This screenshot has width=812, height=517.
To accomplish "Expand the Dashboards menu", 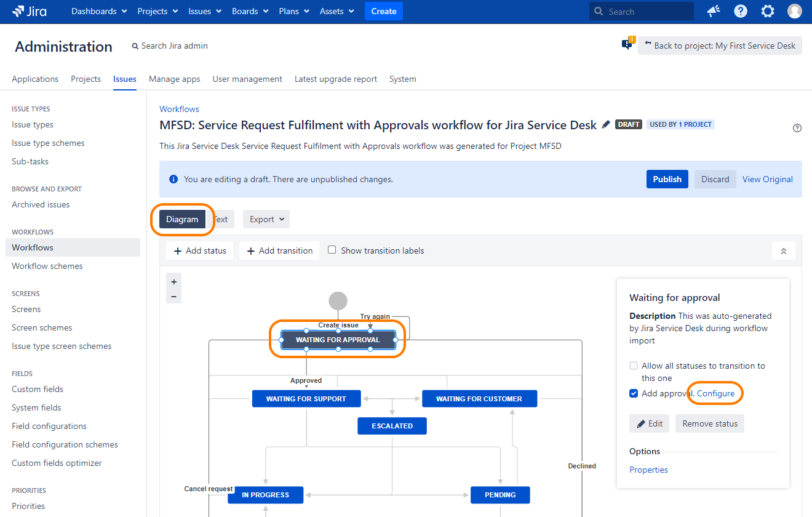I will [x=99, y=11].
